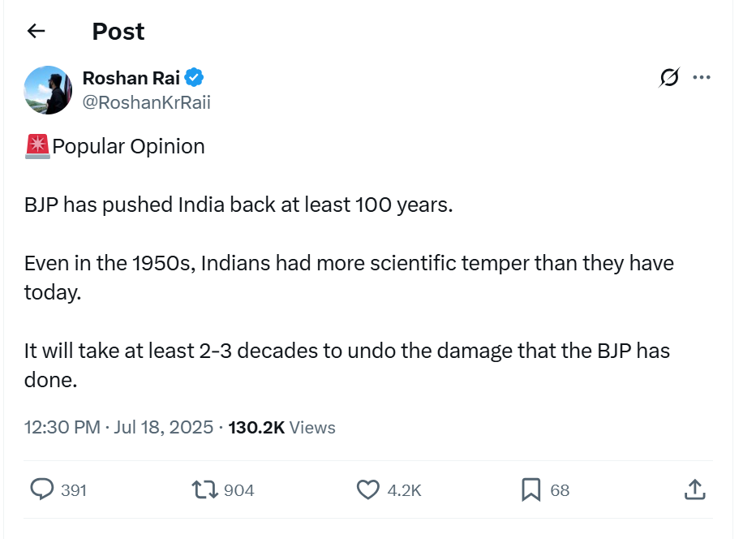Click the reply speech bubble icon

(41, 489)
